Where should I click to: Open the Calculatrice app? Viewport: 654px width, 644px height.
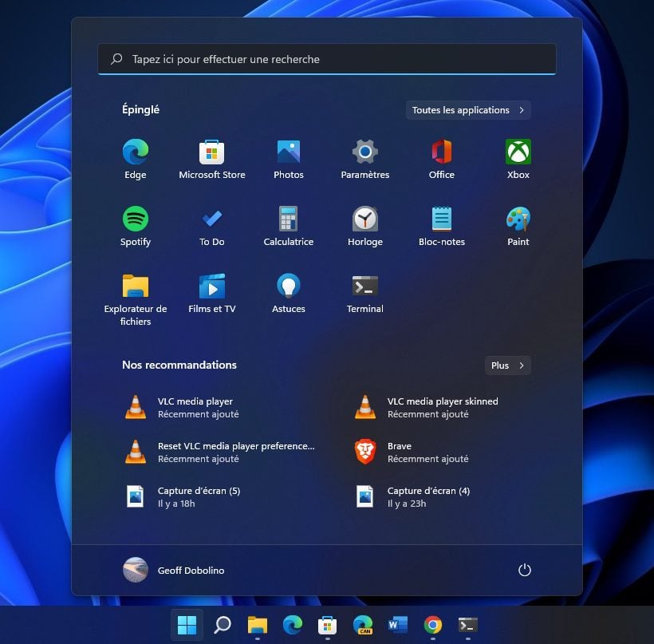289,226
